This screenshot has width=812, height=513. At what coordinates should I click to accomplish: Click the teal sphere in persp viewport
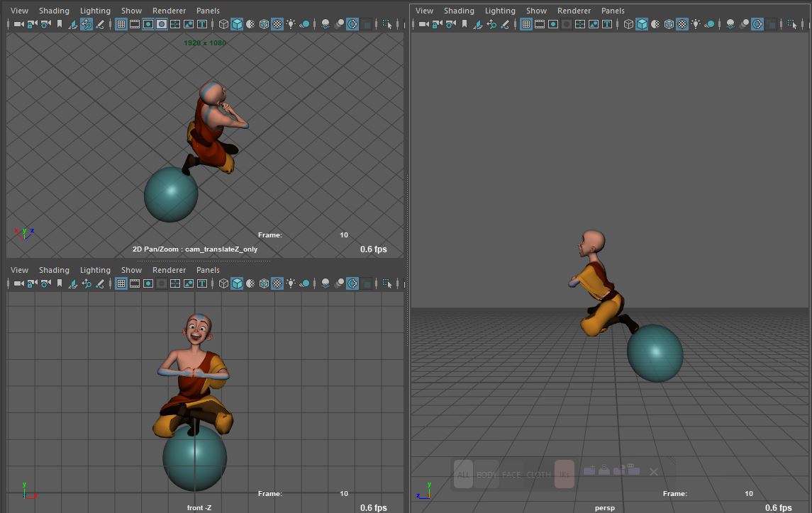click(655, 353)
